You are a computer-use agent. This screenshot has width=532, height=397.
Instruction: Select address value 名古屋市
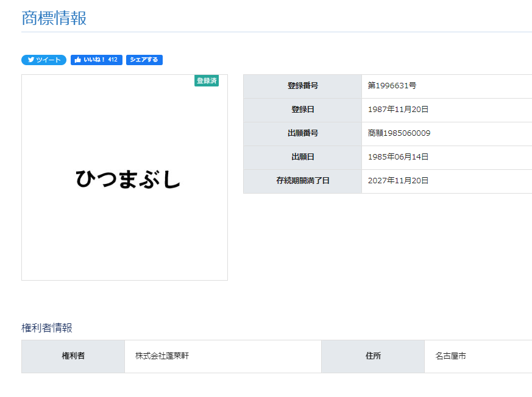tap(450, 356)
